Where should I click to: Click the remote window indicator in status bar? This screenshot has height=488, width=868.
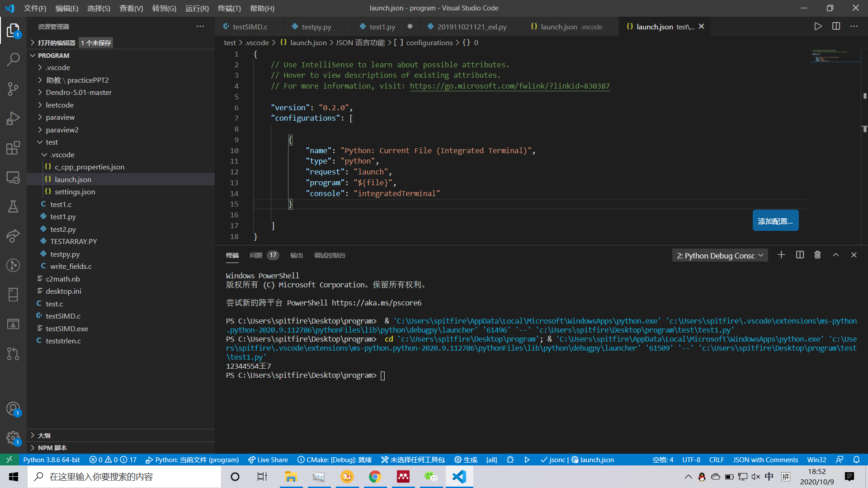[9, 460]
